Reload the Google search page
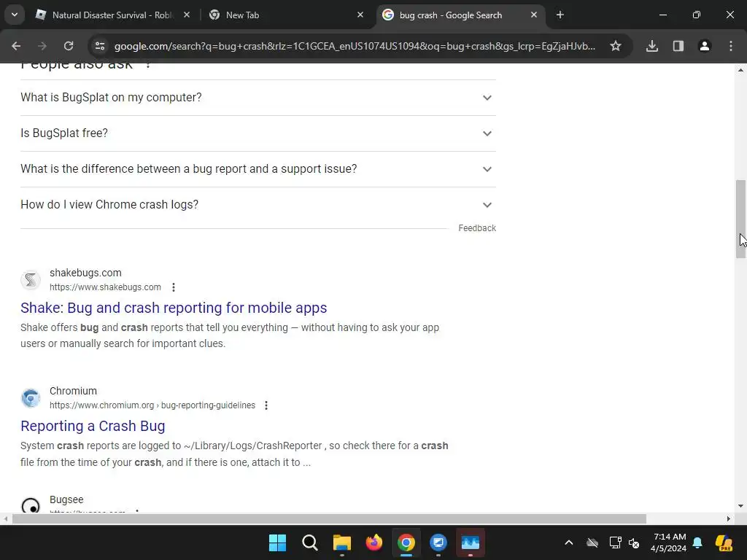747x560 pixels. pos(69,46)
